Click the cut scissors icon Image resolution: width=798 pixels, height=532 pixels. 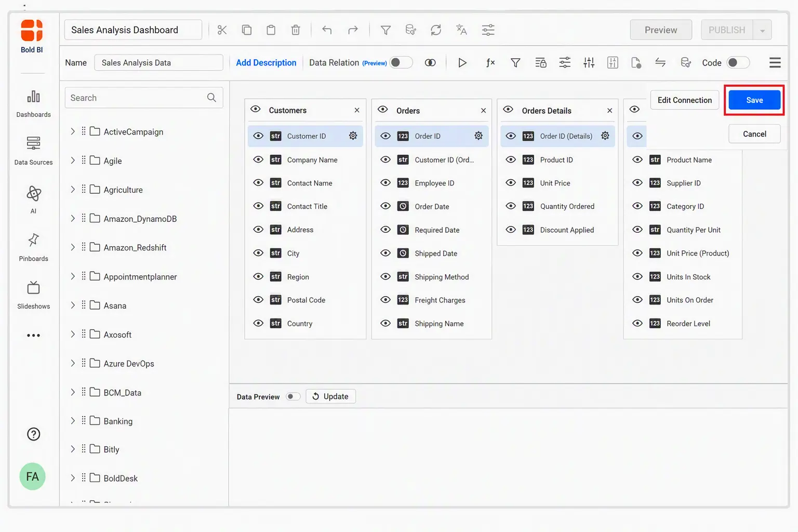click(222, 30)
